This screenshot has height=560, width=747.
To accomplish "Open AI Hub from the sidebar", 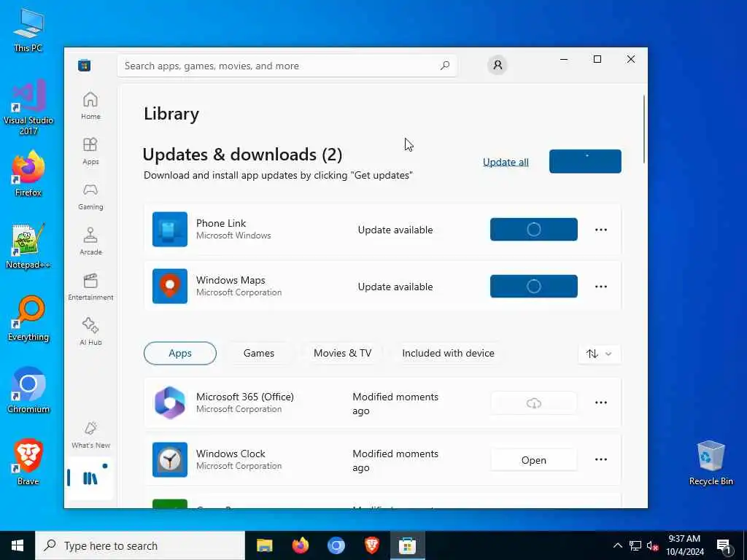I will (x=90, y=332).
